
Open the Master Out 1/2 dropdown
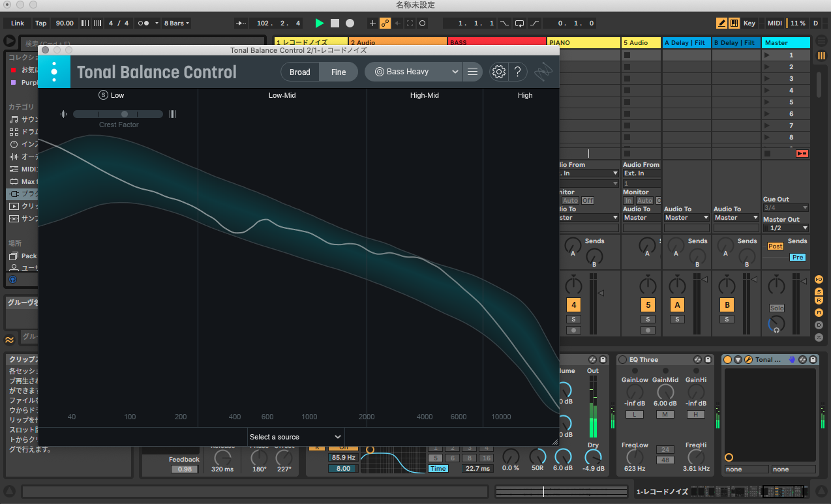[786, 228]
